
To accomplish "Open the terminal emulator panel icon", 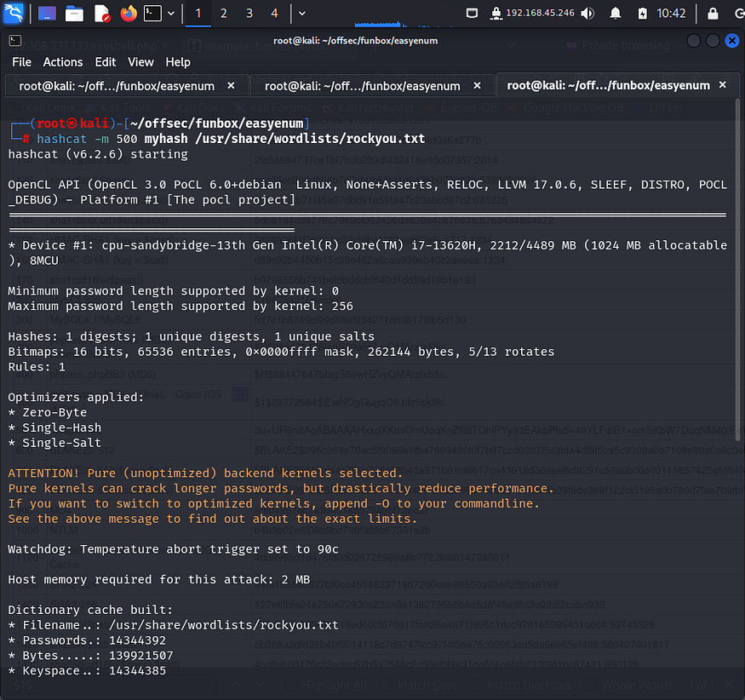I will 152,14.
